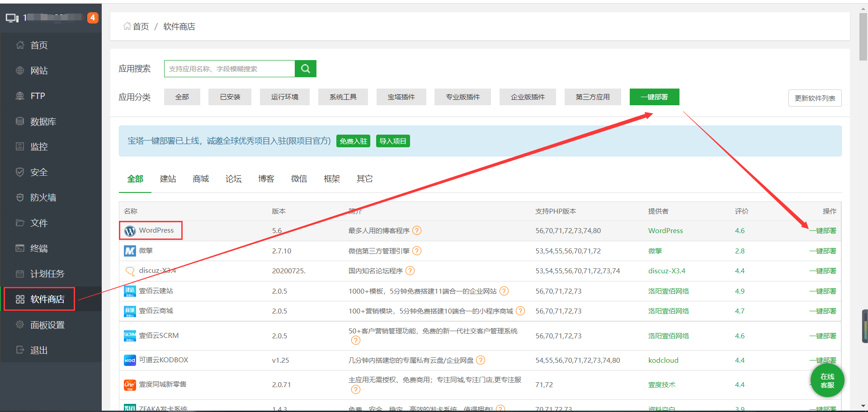The width and height of the screenshot is (868, 412).
Task: Click 一键部署 link in 微擎 row
Action: pos(823,251)
